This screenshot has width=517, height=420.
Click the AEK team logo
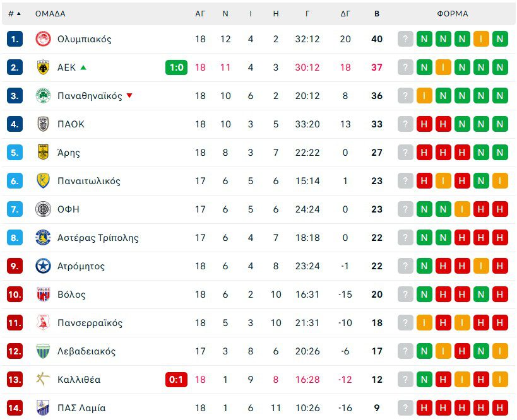pyautogui.click(x=43, y=67)
